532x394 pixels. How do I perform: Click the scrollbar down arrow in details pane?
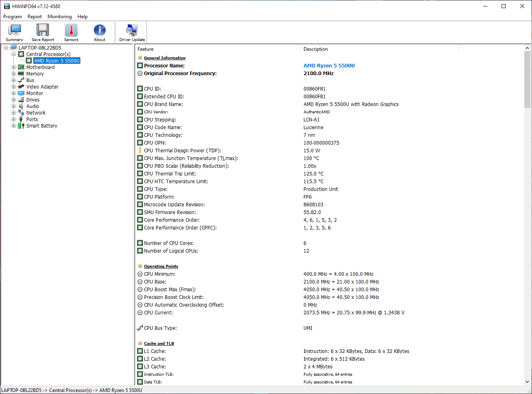[x=527, y=382]
